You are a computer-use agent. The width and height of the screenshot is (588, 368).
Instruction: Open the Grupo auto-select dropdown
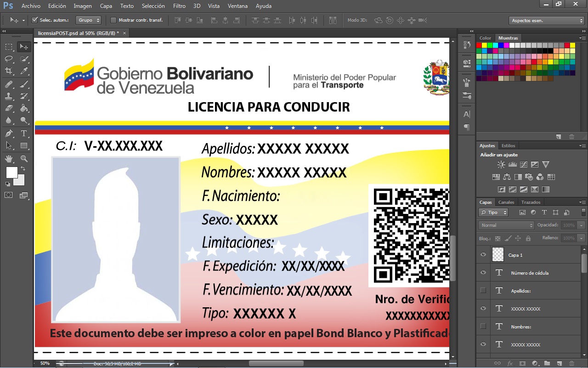89,20
